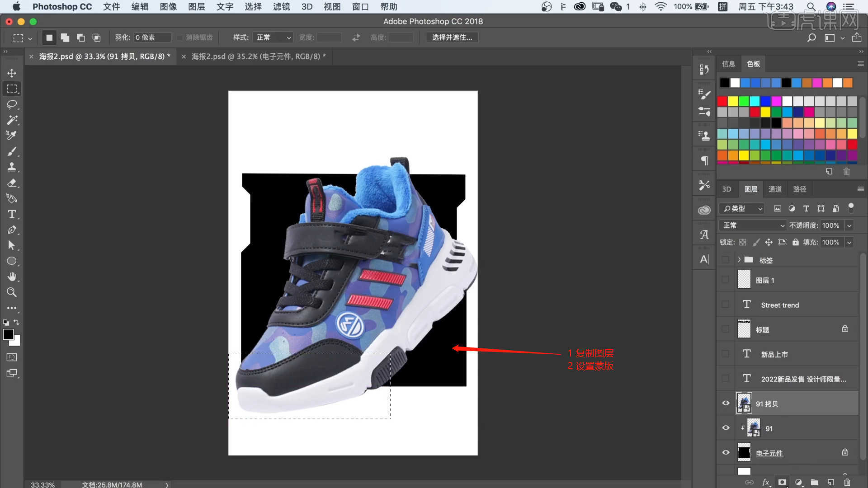Show the 图层 1 layer

(726, 280)
